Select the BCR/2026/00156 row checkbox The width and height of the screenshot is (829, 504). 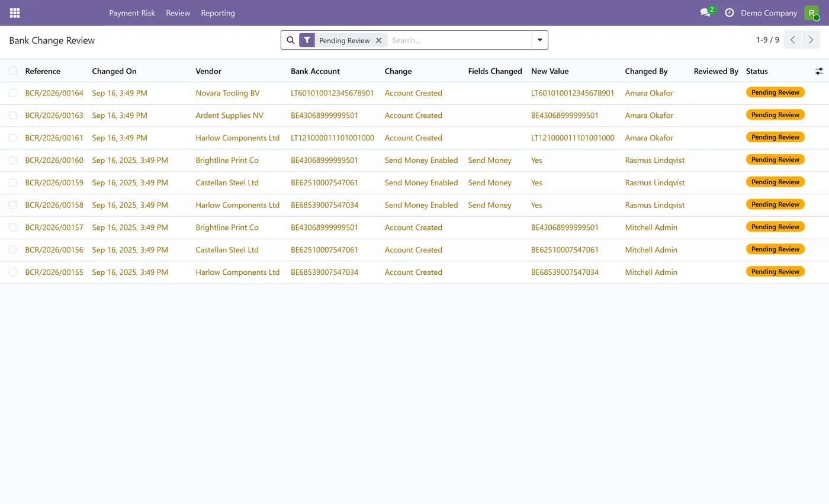[x=13, y=250]
